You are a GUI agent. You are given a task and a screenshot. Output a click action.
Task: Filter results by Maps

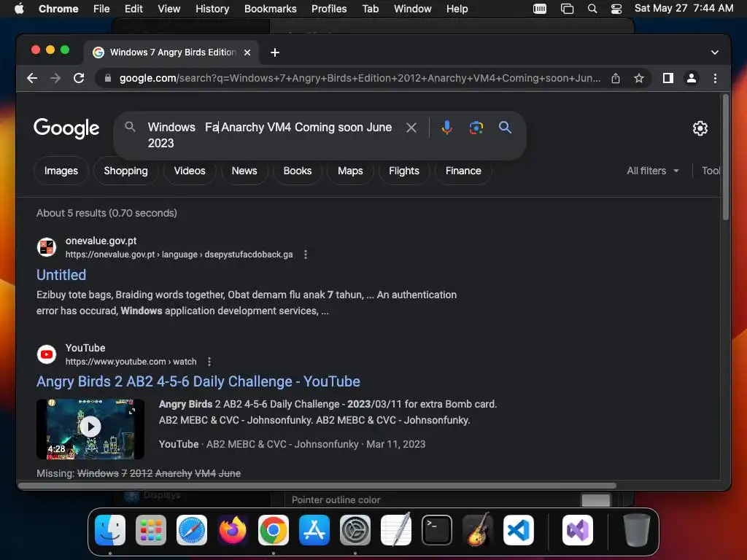[x=350, y=171]
